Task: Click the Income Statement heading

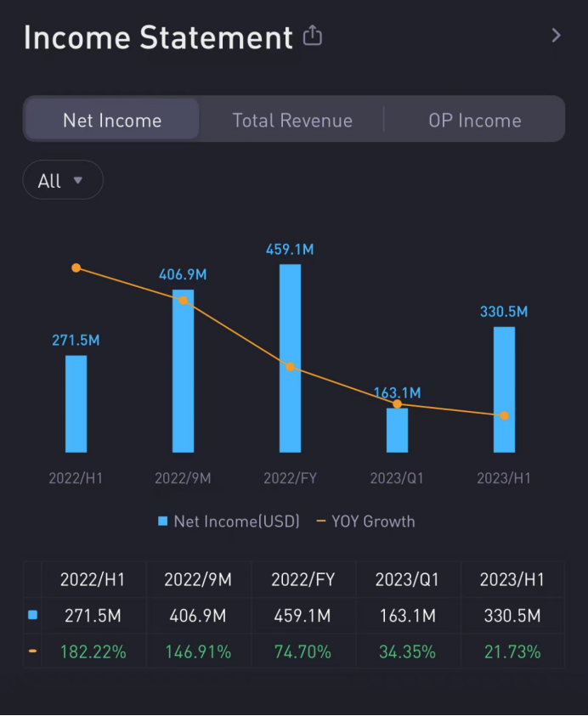Action: [x=158, y=37]
